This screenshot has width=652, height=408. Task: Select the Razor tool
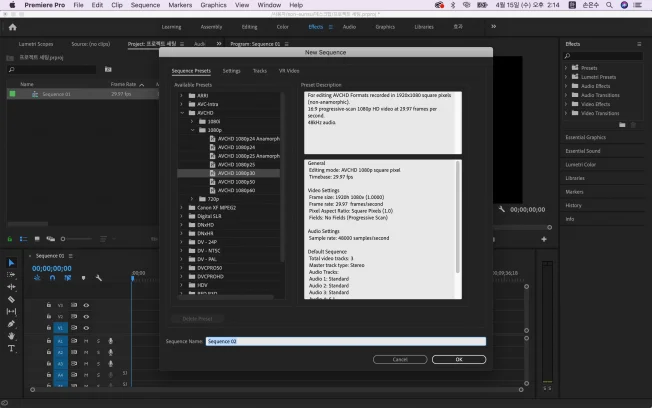pyautogui.click(x=11, y=299)
